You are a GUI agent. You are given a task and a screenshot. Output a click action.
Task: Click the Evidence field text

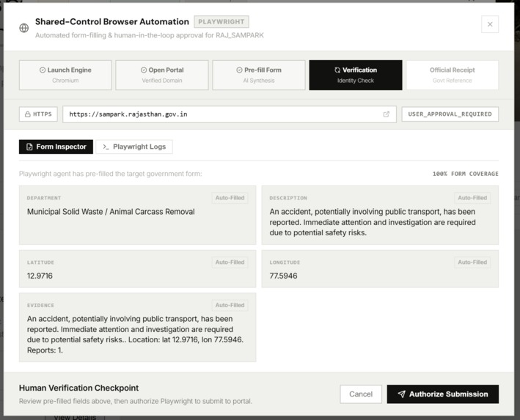pyautogui.click(x=135, y=334)
